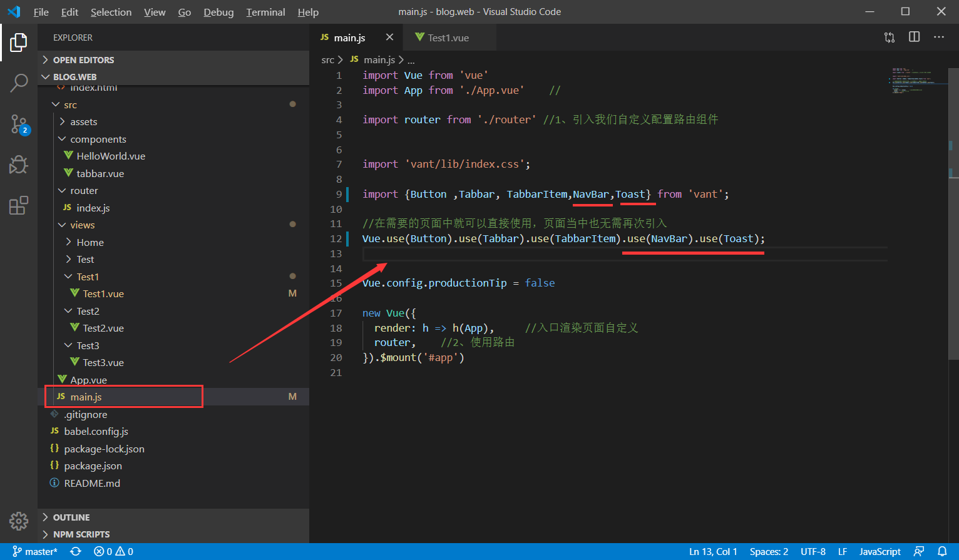Image resolution: width=959 pixels, height=560 pixels.
Task: Collapse the router folder
Action: (x=173, y=190)
